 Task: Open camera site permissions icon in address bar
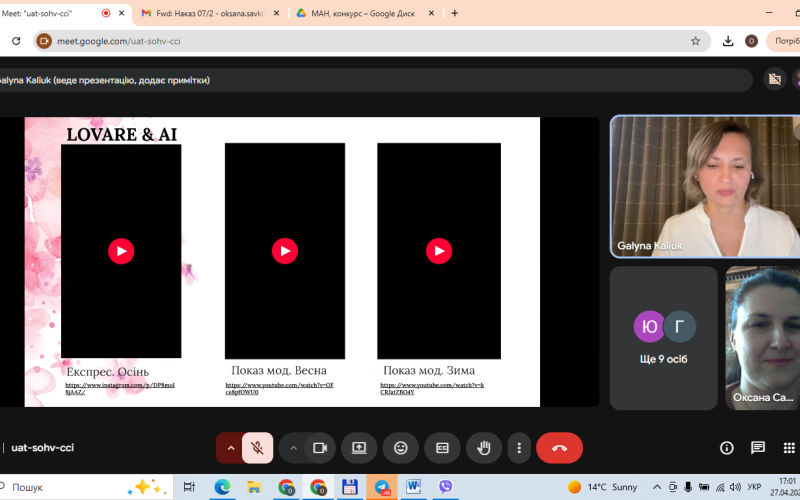click(x=44, y=41)
